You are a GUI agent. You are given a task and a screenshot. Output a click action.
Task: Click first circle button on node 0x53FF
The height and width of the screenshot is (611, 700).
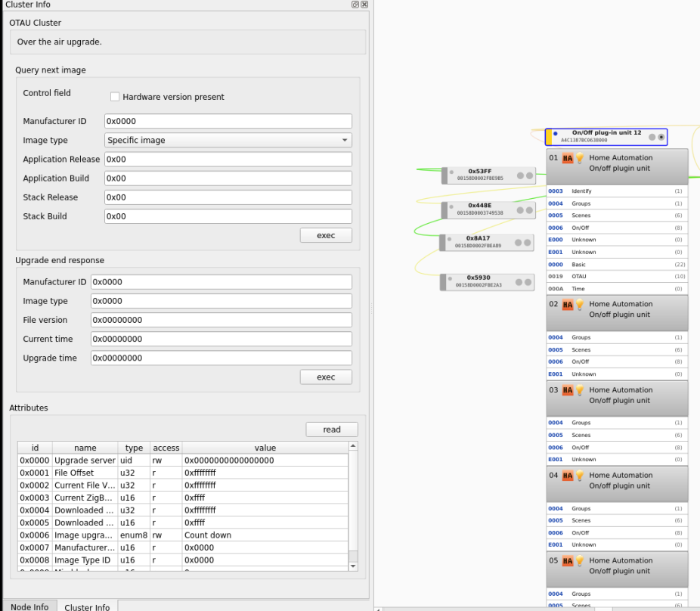tap(520, 175)
